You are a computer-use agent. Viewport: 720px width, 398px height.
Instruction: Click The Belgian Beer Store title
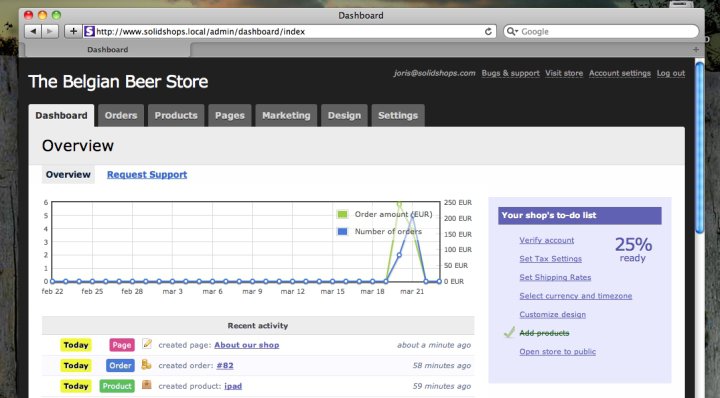point(118,82)
